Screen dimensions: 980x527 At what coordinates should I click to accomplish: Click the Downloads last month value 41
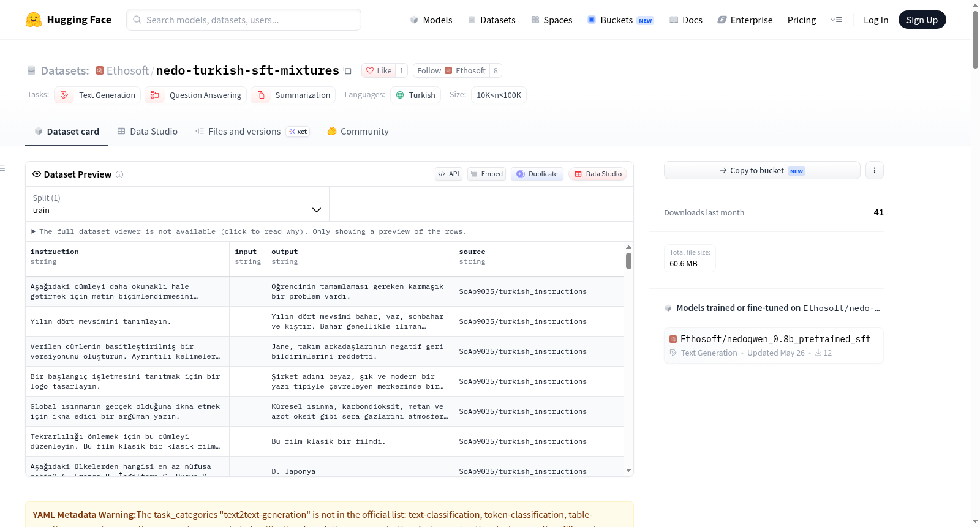click(878, 212)
